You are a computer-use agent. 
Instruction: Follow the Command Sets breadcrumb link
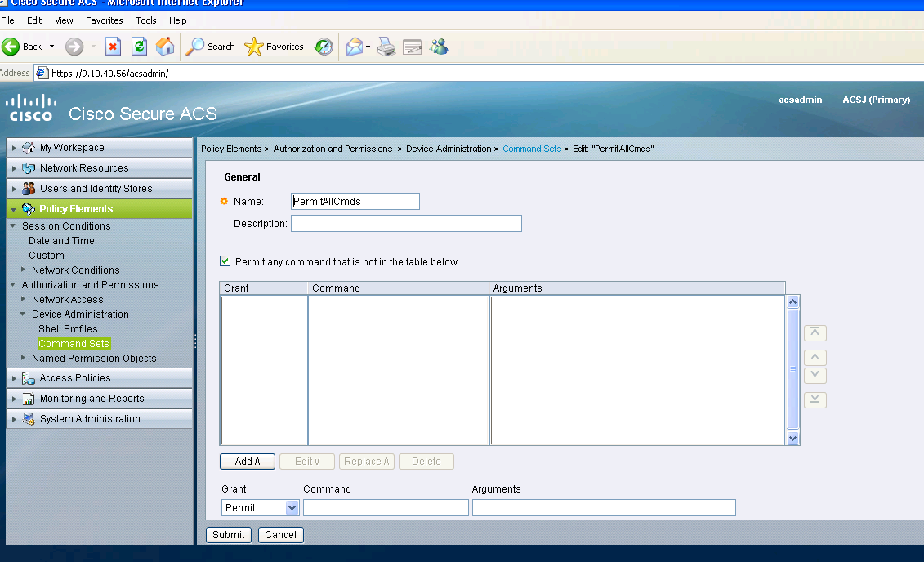[x=531, y=149]
